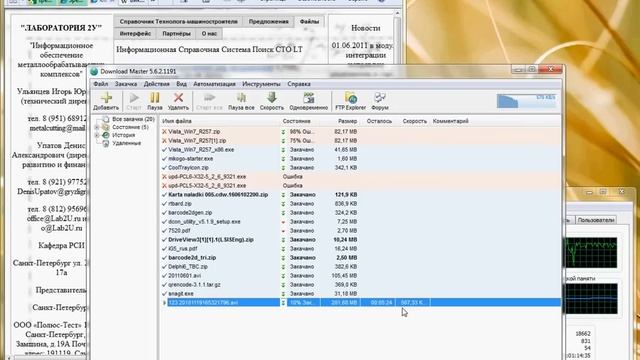Click the История category icon in the tree
This screenshot has height=360, width=640.
tap(106, 135)
